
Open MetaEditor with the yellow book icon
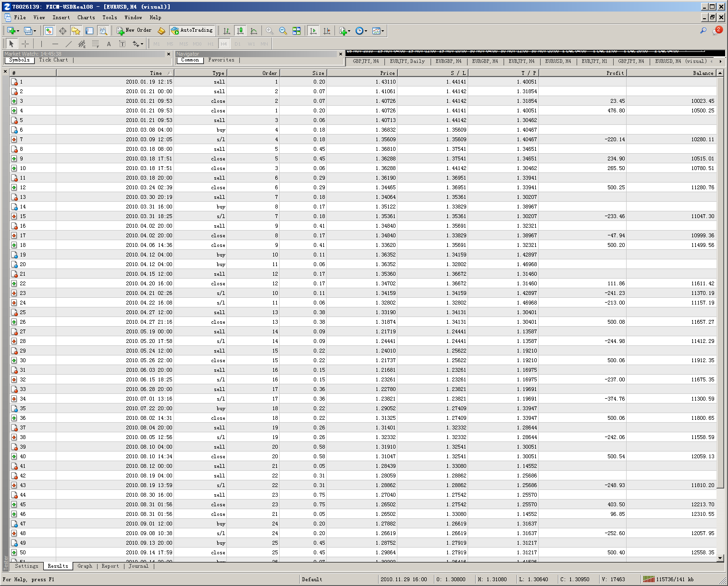[x=161, y=31]
